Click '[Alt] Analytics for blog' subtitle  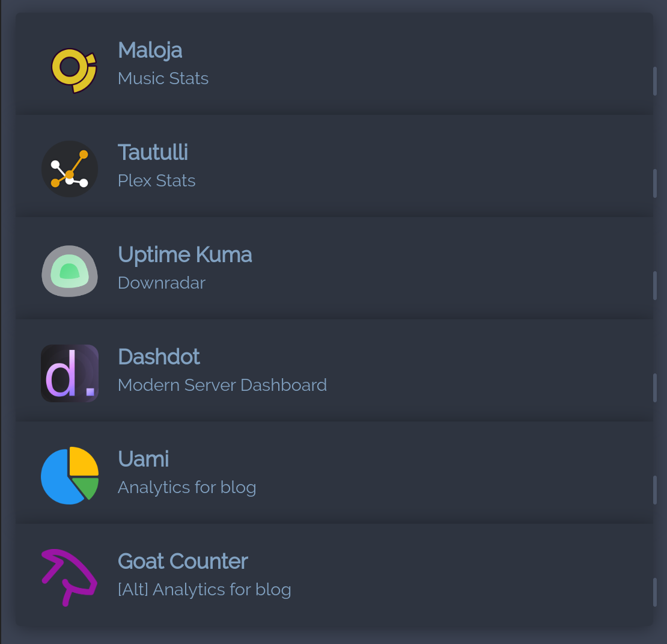(x=204, y=590)
